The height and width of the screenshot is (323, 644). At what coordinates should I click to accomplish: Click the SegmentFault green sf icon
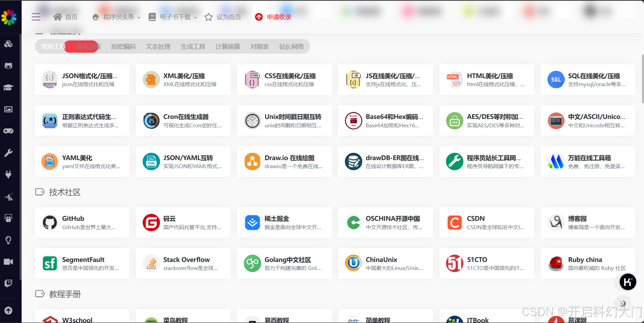50,263
